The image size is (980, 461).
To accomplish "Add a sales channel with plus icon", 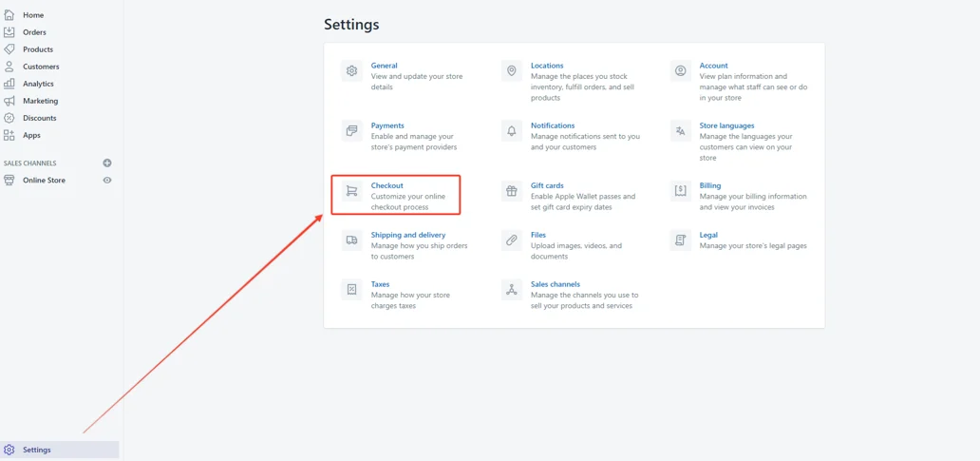I will point(107,163).
